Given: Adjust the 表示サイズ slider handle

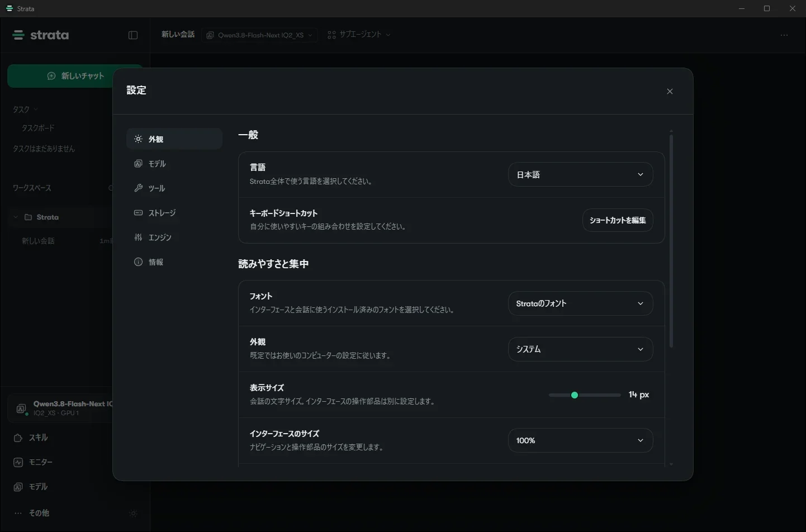Looking at the screenshot, I should pyautogui.click(x=575, y=395).
